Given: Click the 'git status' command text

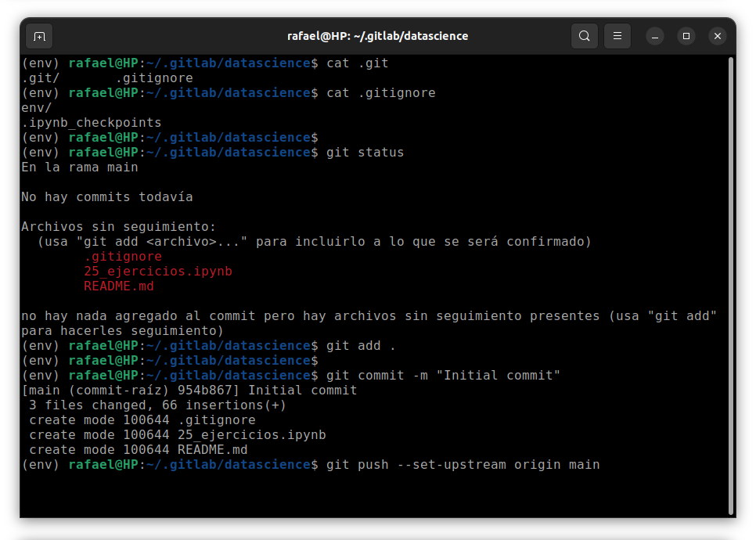Looking at the screenshot, I should pyautogui.click(x=365, y=153).
